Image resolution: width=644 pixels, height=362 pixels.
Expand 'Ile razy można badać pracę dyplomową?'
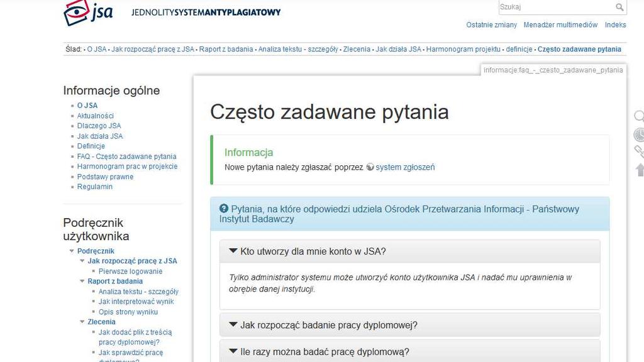[410, 352]
